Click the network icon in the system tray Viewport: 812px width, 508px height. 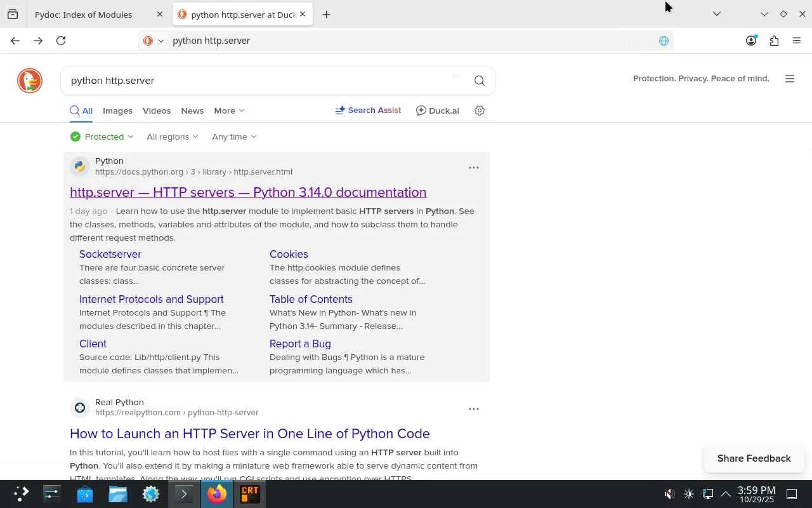[x=708, y=494]
